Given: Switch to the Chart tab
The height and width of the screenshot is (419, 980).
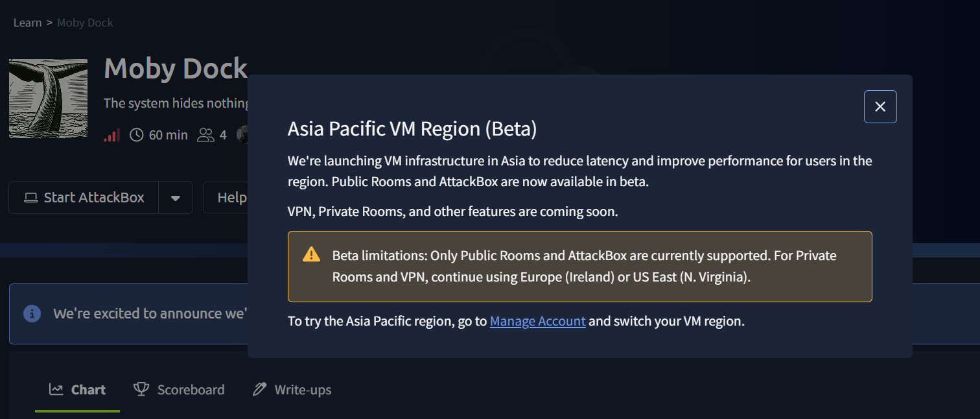Looking at the screenshot, I should tap(78, 390).
